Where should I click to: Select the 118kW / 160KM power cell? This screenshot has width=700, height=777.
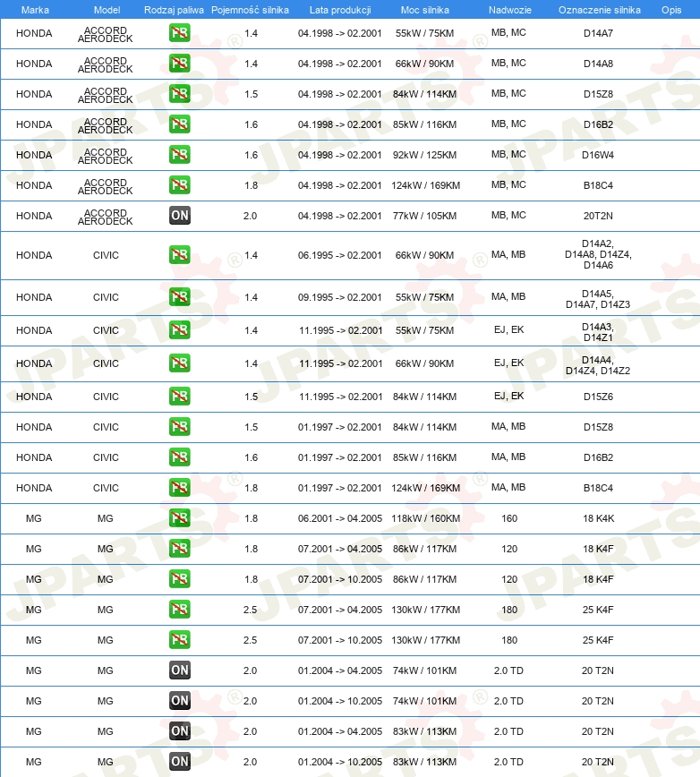(425, 519)
